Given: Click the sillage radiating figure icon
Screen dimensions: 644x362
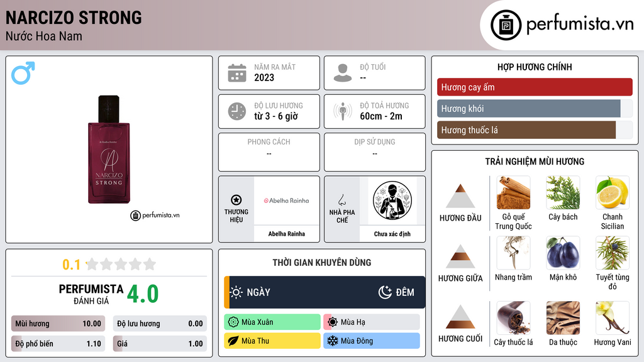Looking at the screenshot, I should click(343, 111).
